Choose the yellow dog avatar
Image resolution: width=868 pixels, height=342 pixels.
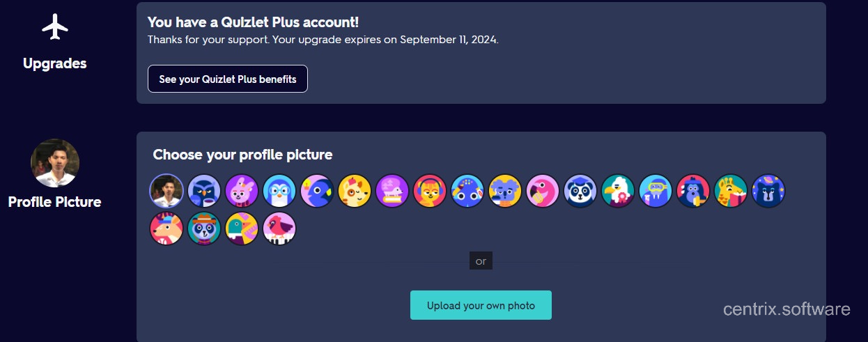(x=355, y=191)
